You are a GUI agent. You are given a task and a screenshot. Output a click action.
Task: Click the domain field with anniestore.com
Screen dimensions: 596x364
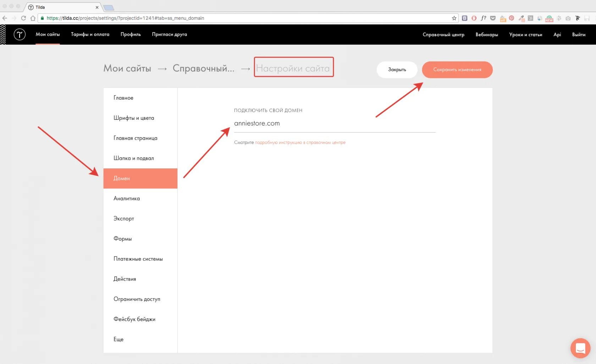335,124
